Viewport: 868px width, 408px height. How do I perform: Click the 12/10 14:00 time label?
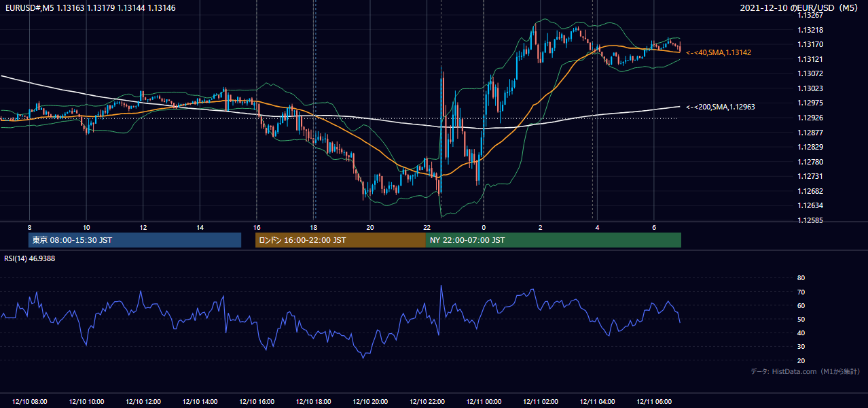click(200, 402)
